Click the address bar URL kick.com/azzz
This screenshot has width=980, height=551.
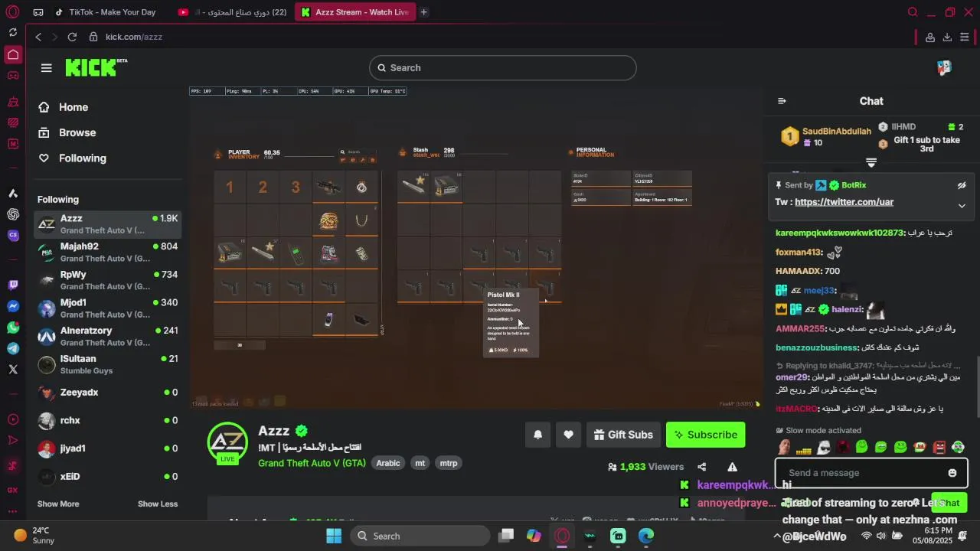[134, 37]
